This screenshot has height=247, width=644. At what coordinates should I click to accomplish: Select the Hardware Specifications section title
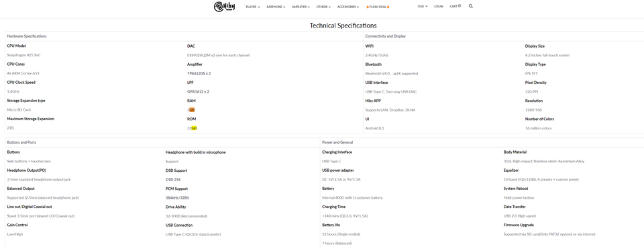(27, 36)
